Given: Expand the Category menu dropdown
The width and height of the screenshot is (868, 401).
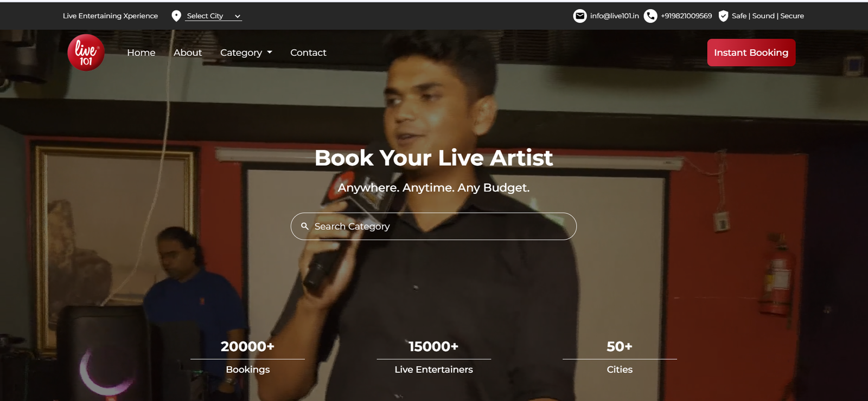Looking at the screenshot, I should tap(246, 53).
